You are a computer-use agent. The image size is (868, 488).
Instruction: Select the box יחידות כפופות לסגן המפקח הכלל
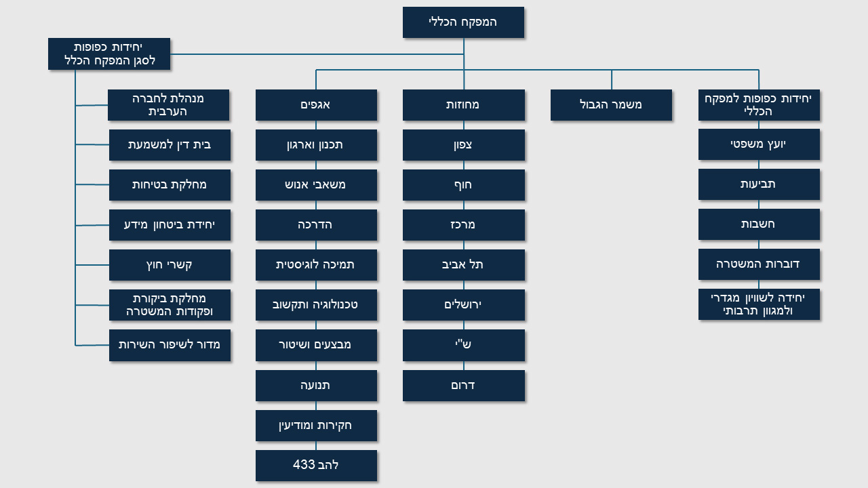tap(109, 54)
